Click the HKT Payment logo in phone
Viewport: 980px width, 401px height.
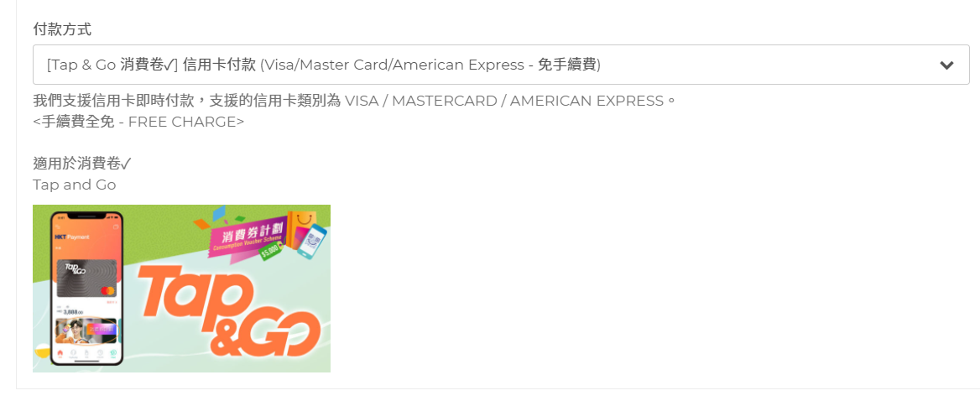click(72, 237)
